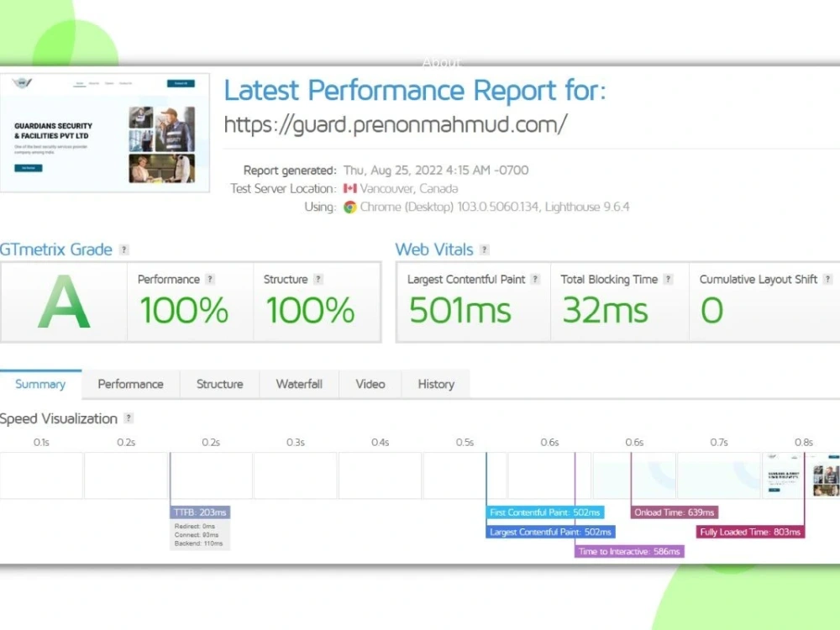Click the Canada flag icon
This screenshot has width=840, height=630.
coord(349,188)
